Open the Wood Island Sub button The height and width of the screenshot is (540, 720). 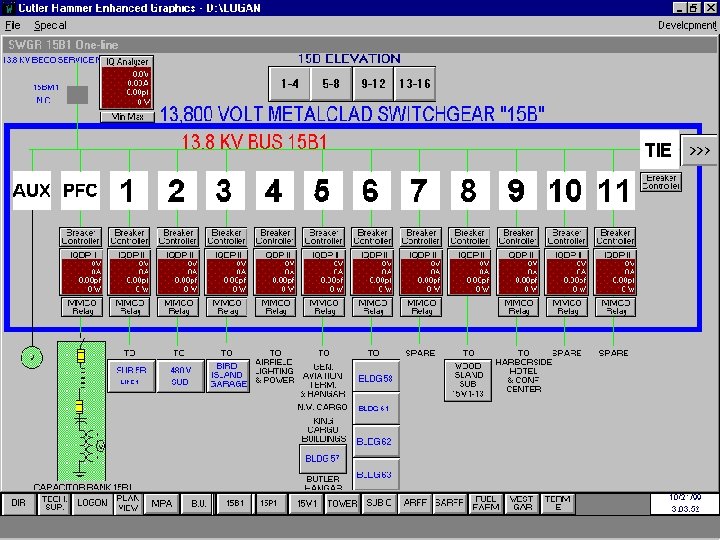click(468, 380)
